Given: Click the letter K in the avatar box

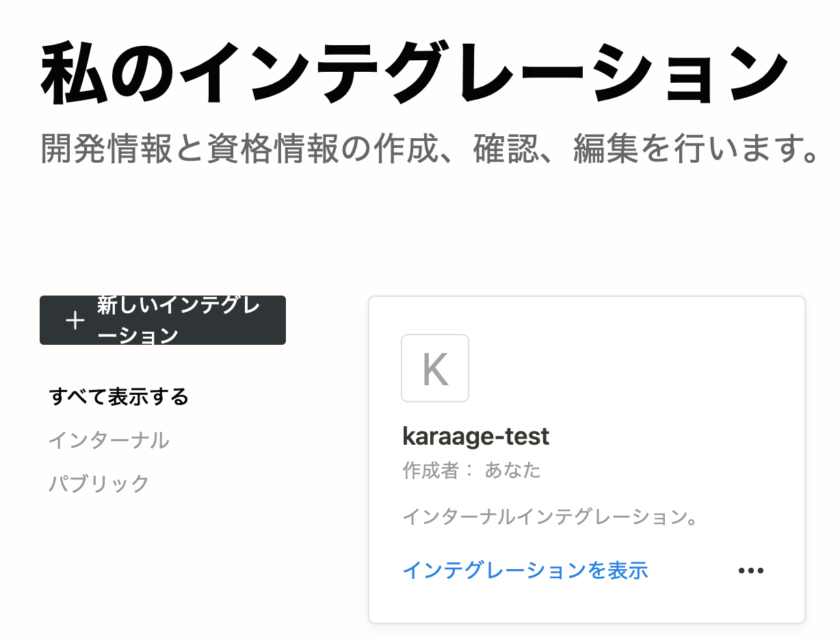Looking at the screenshot, I should pyautogui.click(x=435, y=369).
